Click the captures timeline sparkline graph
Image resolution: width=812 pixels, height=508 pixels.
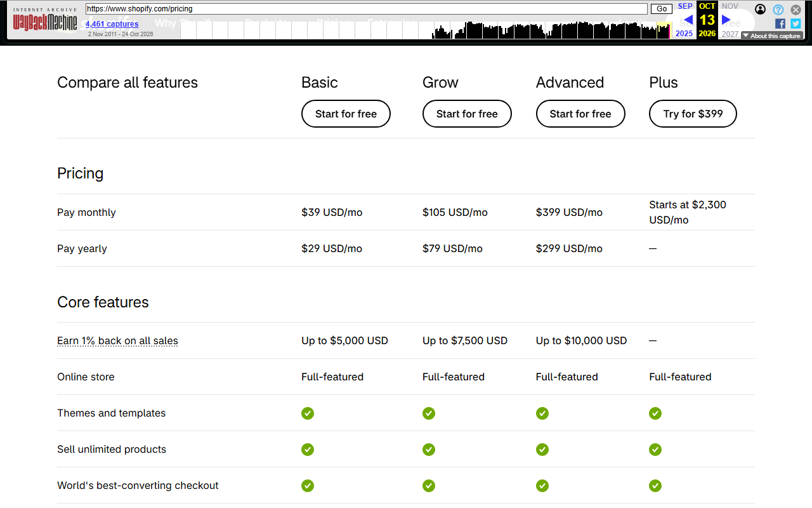(426, 30)
